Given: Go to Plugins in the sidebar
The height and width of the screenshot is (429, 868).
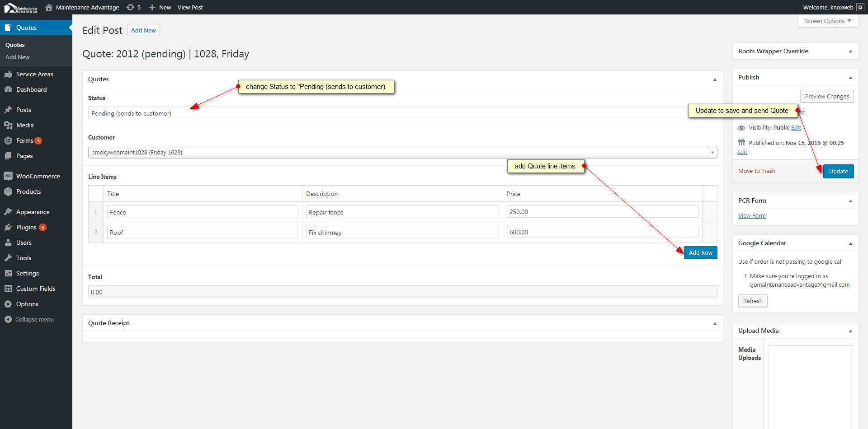Looking at the screenshot, I should click(26, 227).
